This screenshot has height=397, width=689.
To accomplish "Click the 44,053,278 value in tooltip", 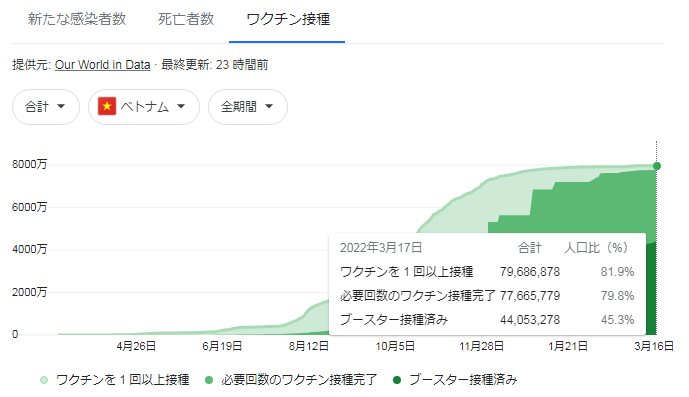I will tap(530, 320).
